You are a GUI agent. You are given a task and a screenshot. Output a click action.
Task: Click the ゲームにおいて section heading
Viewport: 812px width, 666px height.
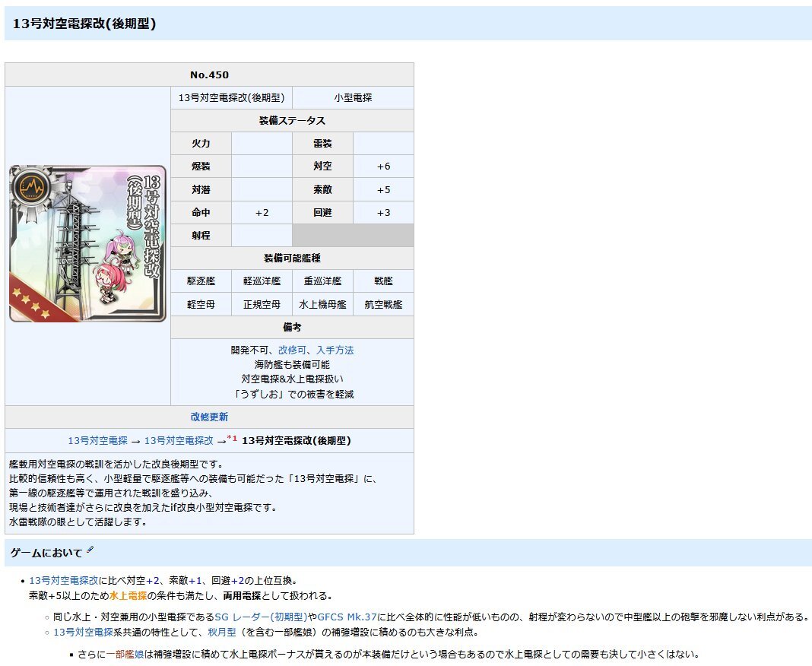click(x=46, y=553)
